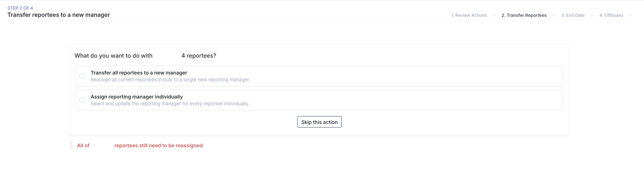This screenshot has width=644, height=177.
Task: Click the "Reassign all current reportees in bulk" description
Action: pyautogui.click(x=170, y=80)
